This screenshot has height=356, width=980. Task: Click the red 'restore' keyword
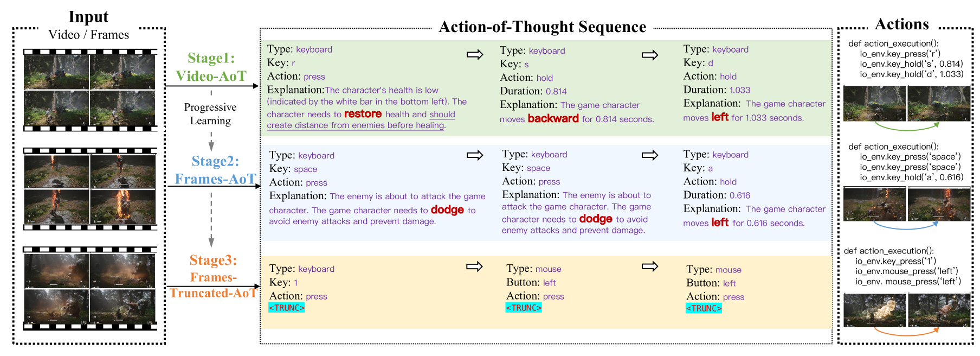363,114
